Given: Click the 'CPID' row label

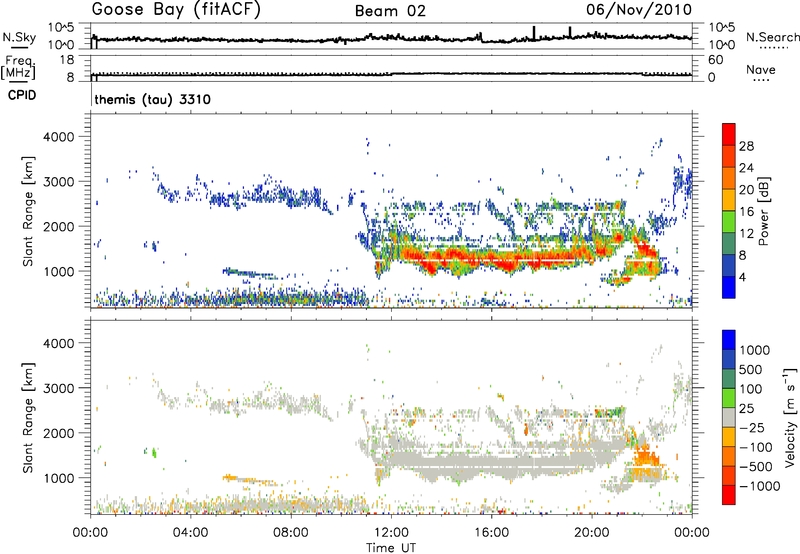Looking at the screenshot, I should click(x=22, y=95).
